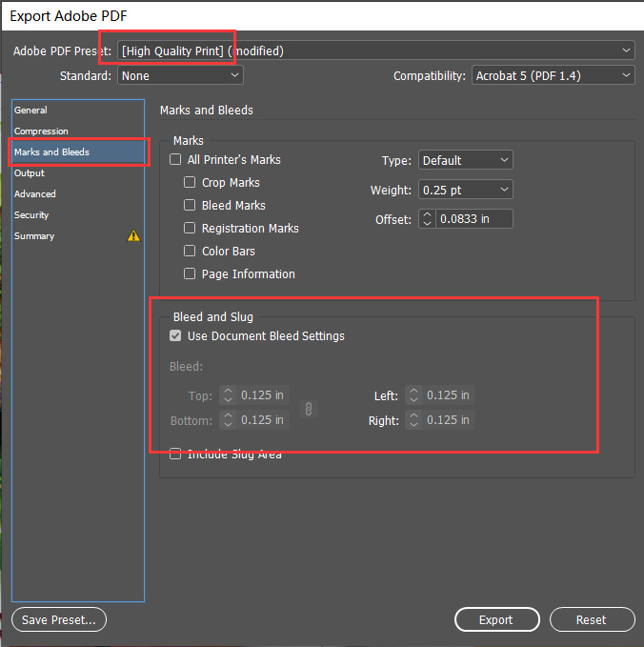
Task: Go to the Output section
Action: click(x=78, y=172)
